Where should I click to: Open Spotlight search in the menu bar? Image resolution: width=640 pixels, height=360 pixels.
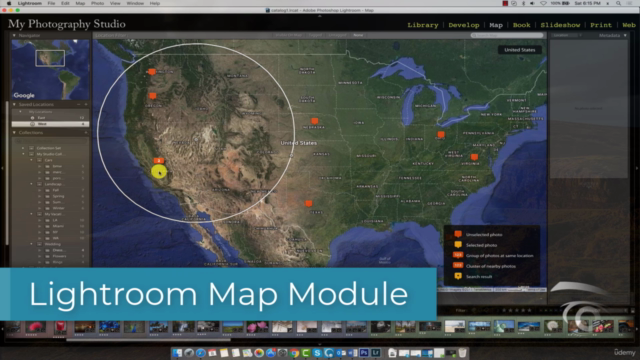[618, 3]
